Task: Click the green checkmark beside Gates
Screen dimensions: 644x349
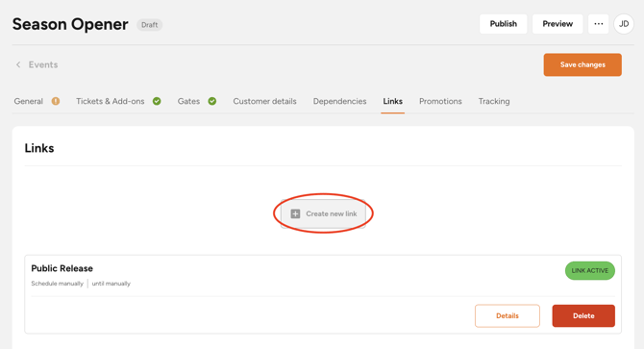Action: tap(211, 101)
